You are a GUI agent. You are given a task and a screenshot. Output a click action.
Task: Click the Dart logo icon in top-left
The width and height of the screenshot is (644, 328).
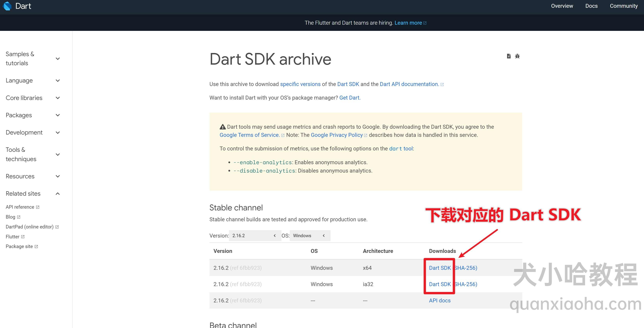click(x=7, y=6)
